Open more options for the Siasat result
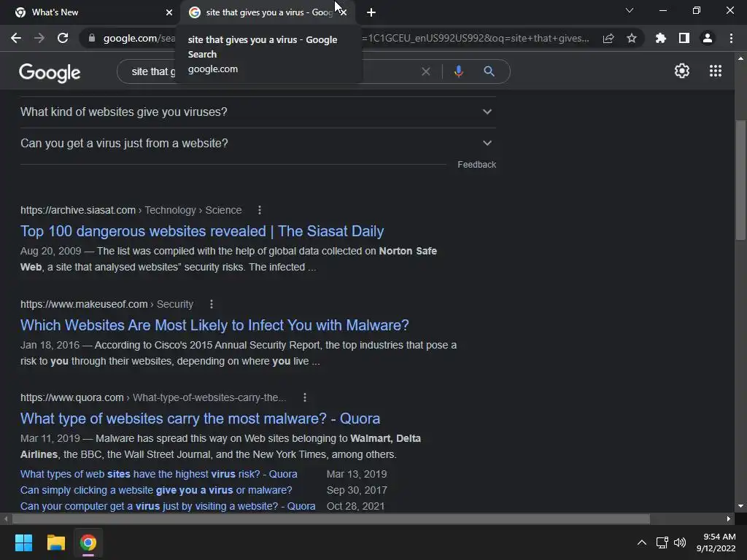The width and height of the screenshot is (747, 560). point(260,210)
